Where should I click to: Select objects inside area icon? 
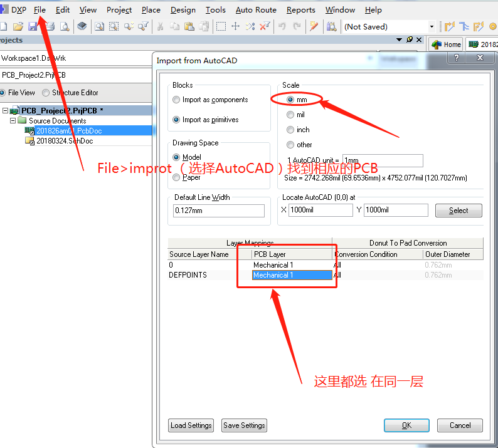221,26
